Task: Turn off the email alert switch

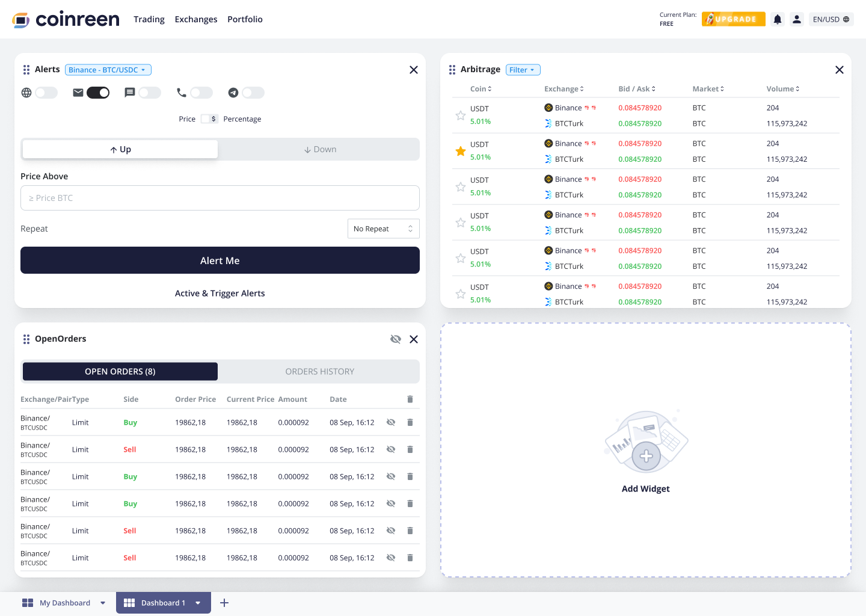Action: pyautogui.click(x=98, y=93)
